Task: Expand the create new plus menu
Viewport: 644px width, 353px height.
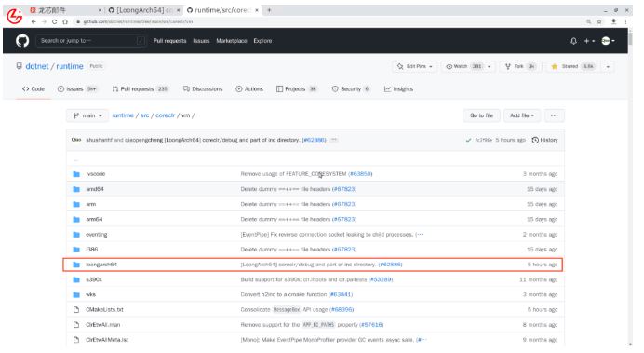Action: 589,41
